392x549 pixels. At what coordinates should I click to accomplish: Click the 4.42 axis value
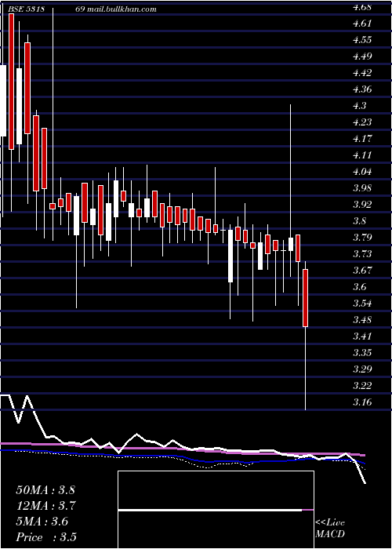coord(363,73)
